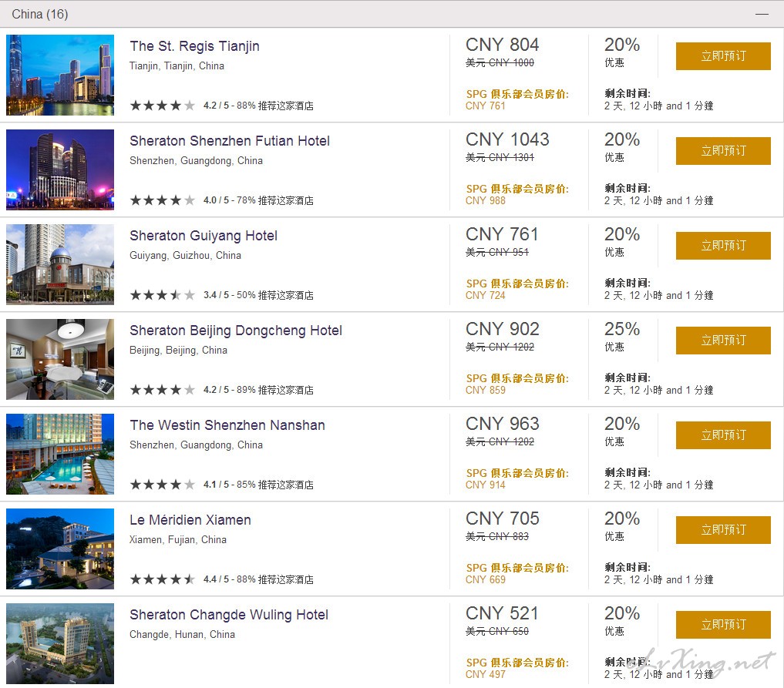Click St. Regis Tianjin star rating
The height and width of the screenshot is (688, 784).
162,106
